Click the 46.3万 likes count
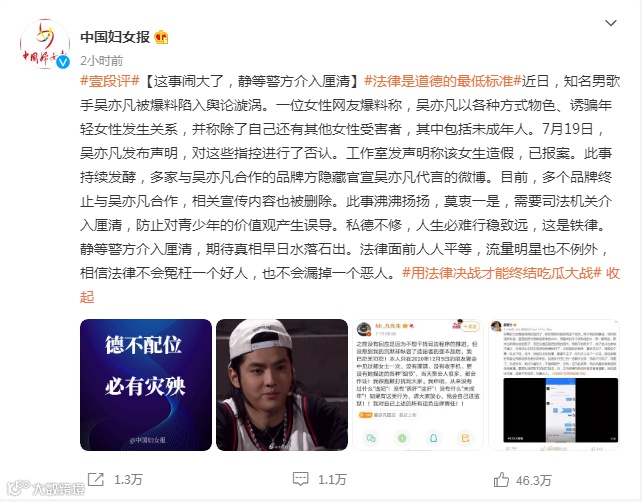642x502 pixels. coord(533,480)
